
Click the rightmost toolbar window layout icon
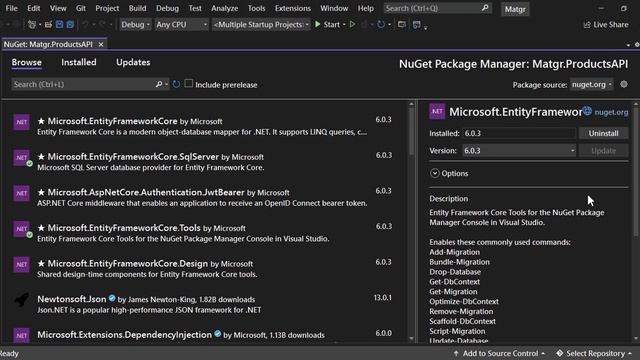click(417, 25)
